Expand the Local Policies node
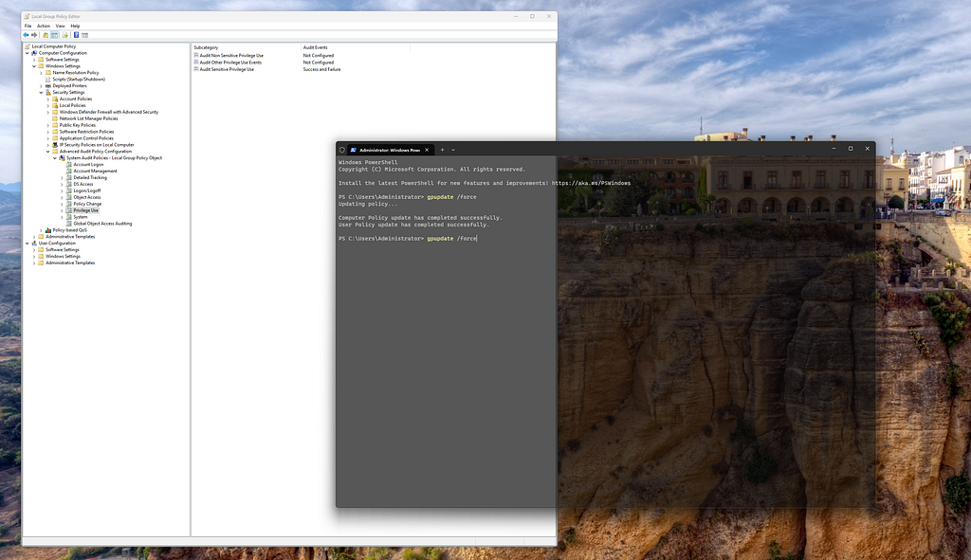Viewport: 971px width, 560px height. coord(47,105)
